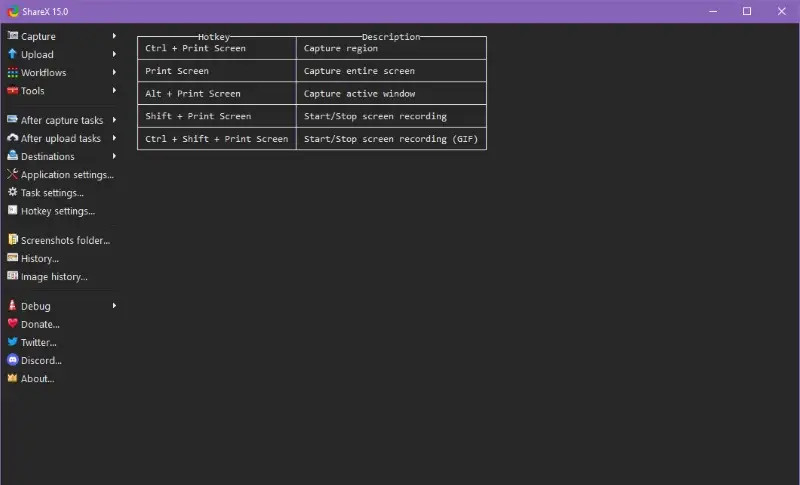Click the Capture camera icon

pos(13,36)
